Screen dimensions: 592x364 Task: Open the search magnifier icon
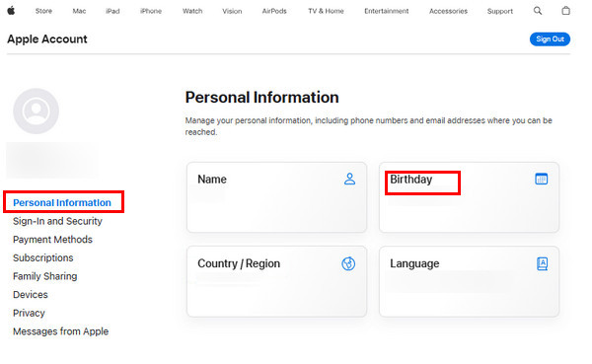[x=538, y=11]
